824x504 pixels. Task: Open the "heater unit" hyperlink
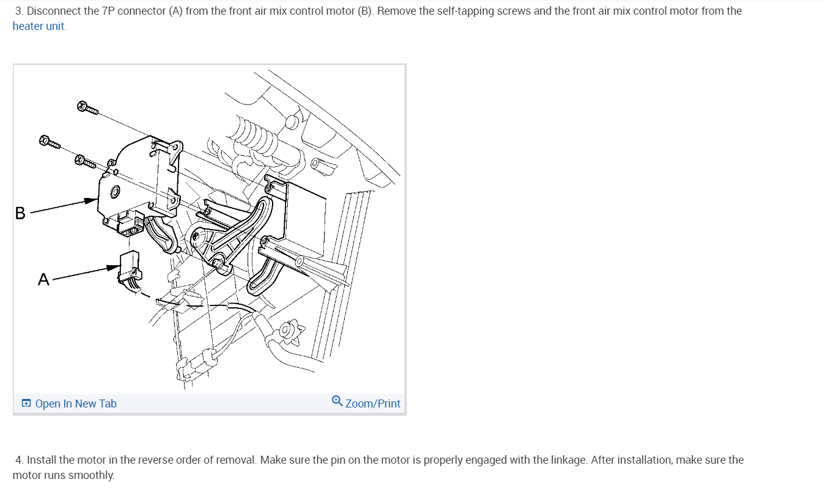tap(39, 26)
